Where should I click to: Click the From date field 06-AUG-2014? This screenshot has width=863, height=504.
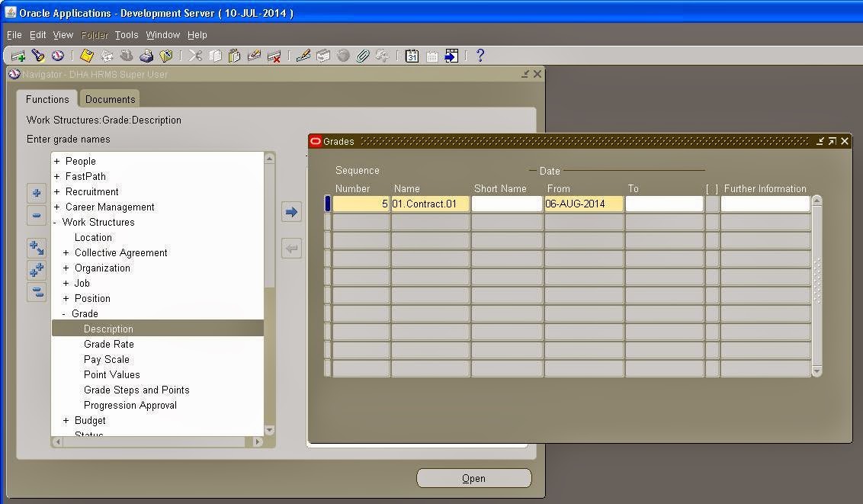tap(584, 204)
